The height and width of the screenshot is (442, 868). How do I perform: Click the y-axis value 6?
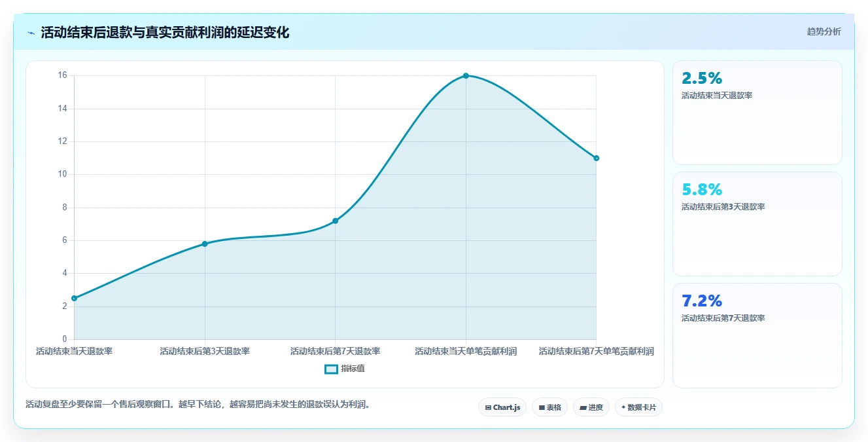point(65,240)
